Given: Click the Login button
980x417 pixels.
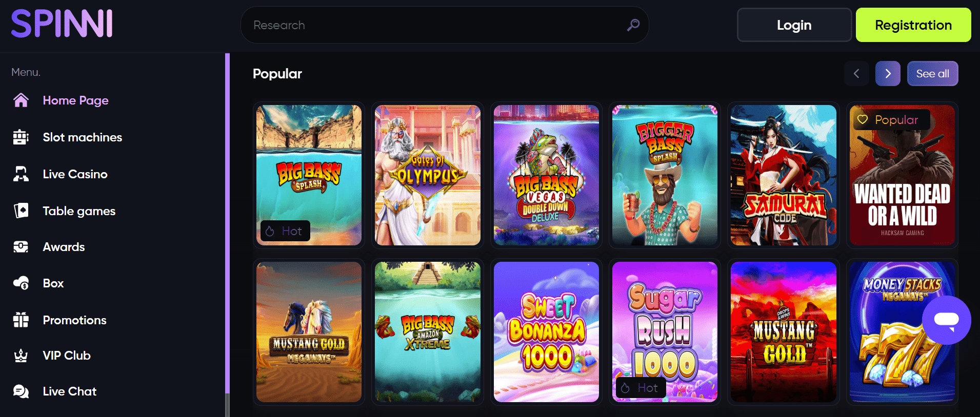Looking at the screenshot, I should [794, 25].
